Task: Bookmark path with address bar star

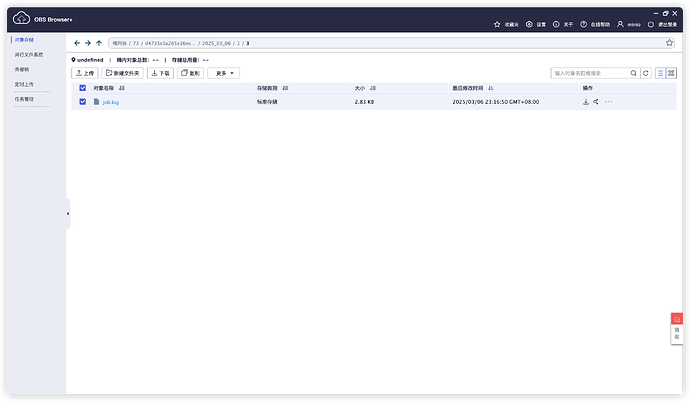Action: [669, 43]
